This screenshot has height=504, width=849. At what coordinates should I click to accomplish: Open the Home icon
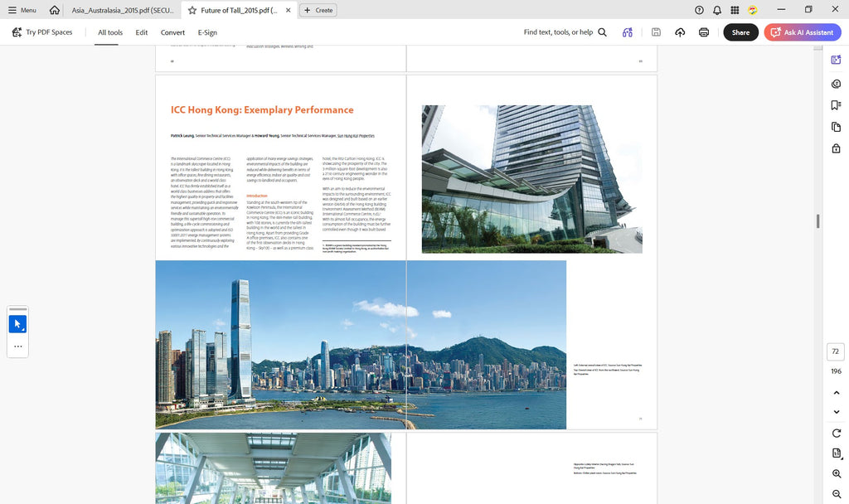tap(54, 10)
